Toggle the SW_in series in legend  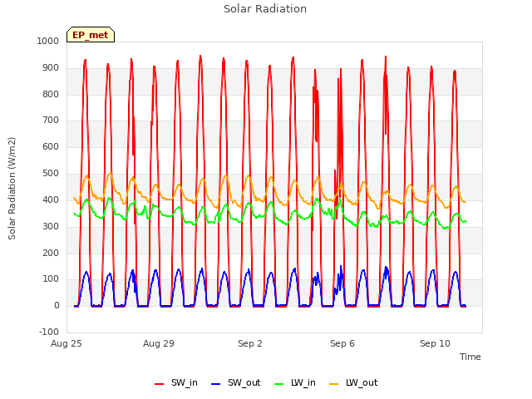click(176, 383)
